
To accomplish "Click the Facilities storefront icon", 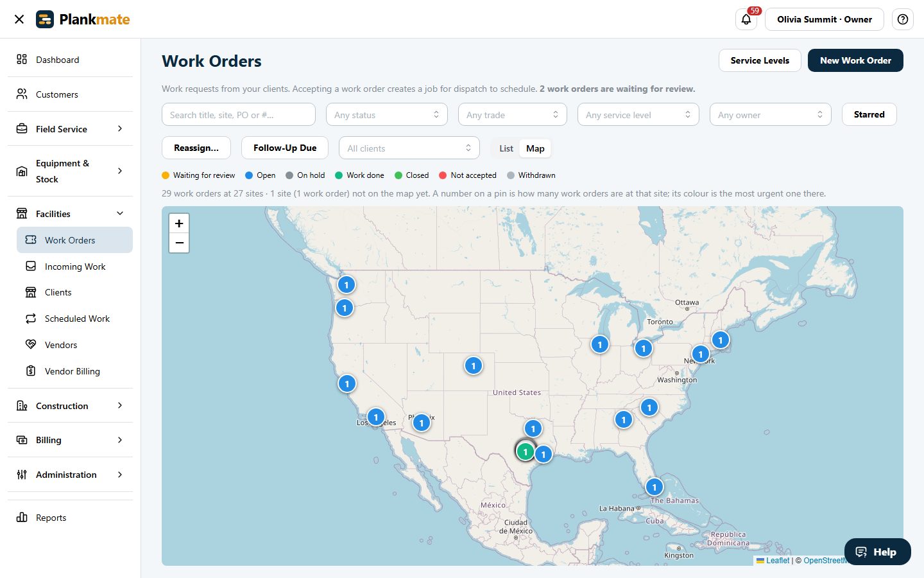I will (22, 213).
